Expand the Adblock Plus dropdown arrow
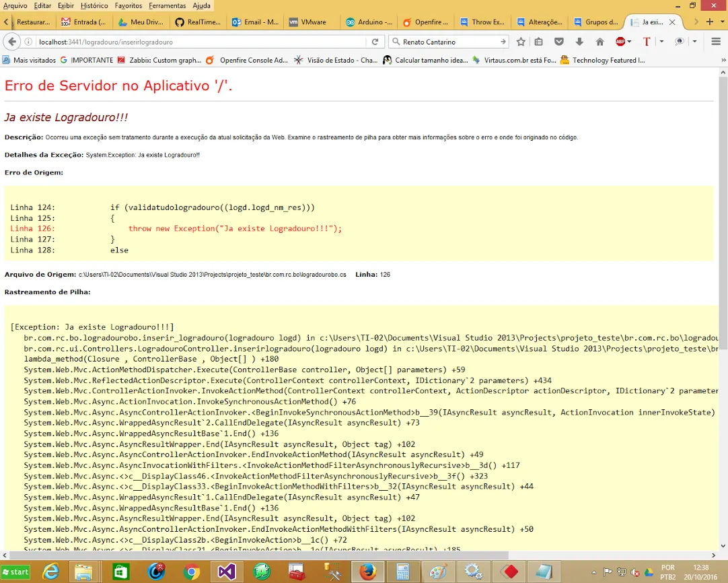The image size is (728, 583). pyautogui.click(x=630, y=42)
